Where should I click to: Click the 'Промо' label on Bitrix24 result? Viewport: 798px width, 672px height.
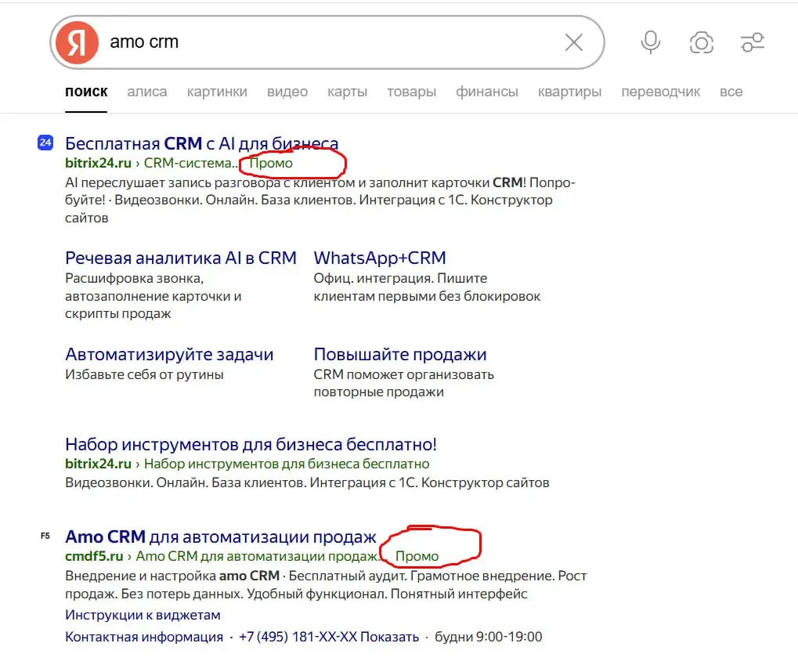pyautogui.click(x=271, y=163)
